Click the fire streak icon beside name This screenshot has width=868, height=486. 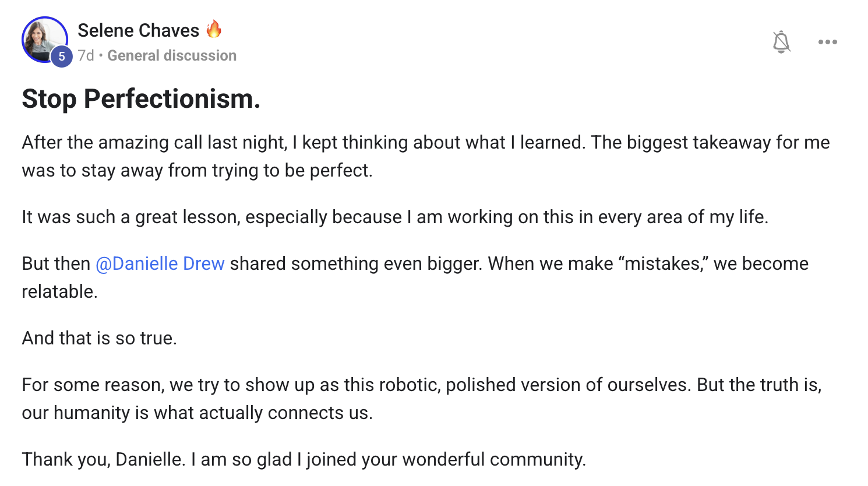pyautogui.click(x=214, y=29)
